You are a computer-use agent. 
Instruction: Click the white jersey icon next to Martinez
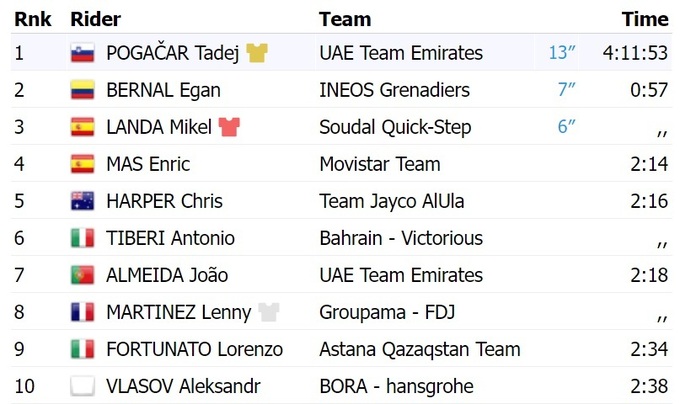coord(268,312)
